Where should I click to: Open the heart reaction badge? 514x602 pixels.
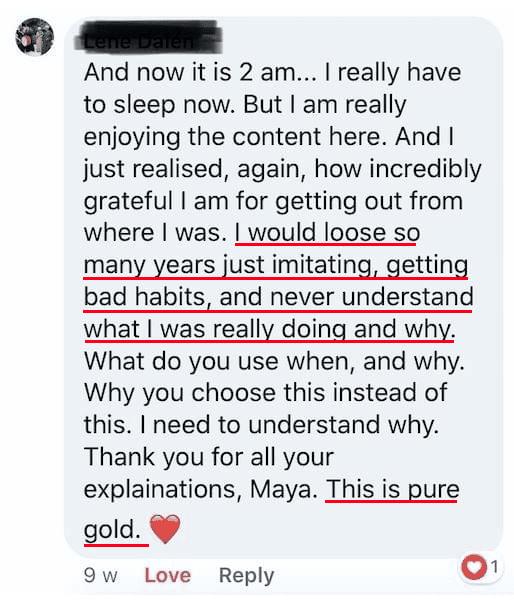click(474, 567)
